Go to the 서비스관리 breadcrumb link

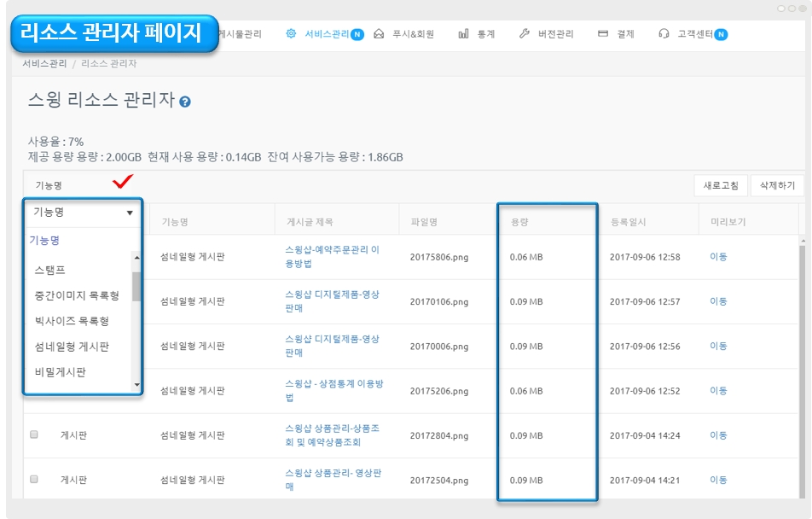[x=45, y=63]
